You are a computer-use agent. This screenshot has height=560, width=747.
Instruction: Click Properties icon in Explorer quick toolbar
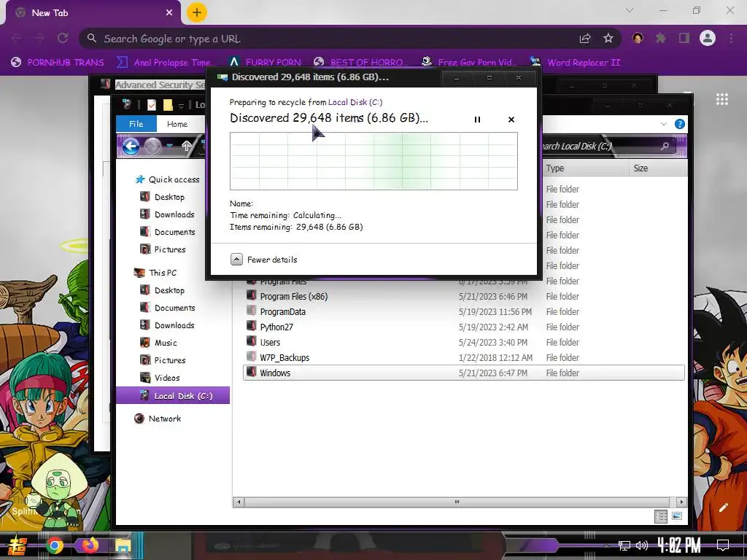[x=152, y=105]
